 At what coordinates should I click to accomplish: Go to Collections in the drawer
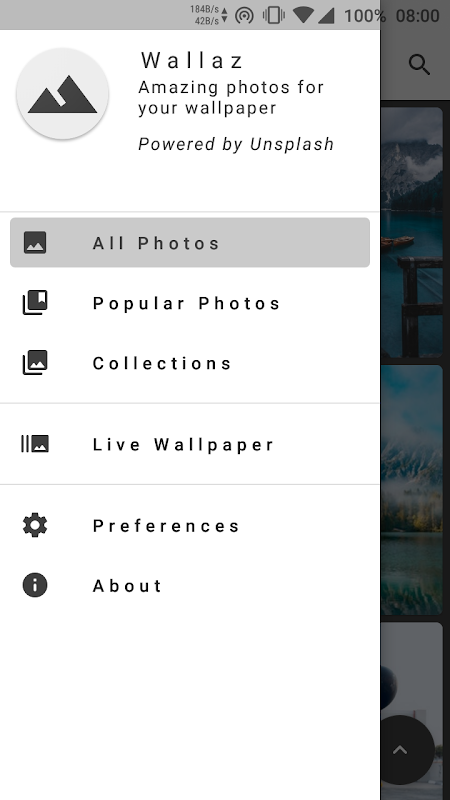coord(190,363)
